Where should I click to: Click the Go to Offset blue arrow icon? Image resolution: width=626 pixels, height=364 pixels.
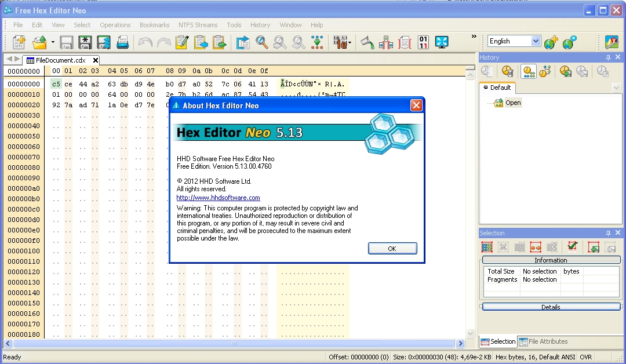(243, 42)
